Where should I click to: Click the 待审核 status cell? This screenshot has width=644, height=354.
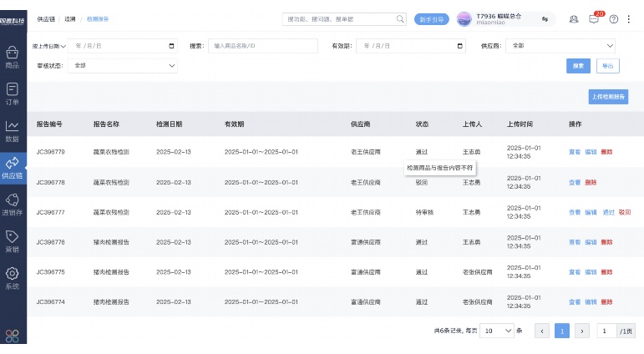click(424, 212)
